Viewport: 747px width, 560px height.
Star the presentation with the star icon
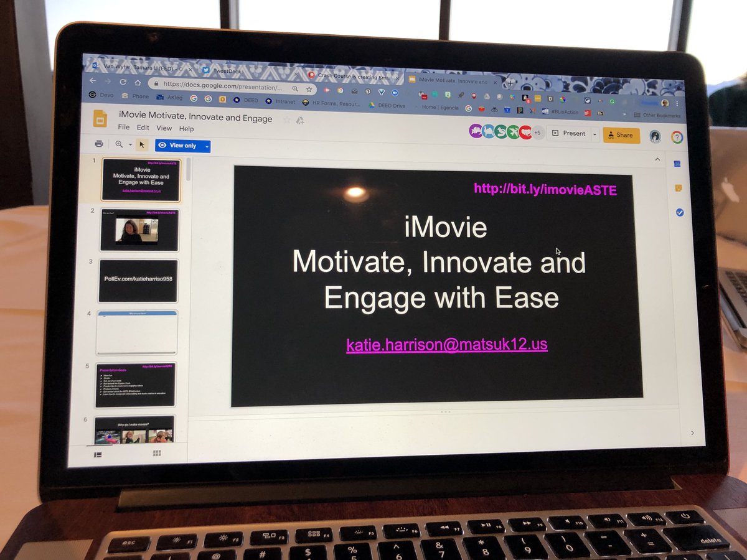click(x=287, y=119)
